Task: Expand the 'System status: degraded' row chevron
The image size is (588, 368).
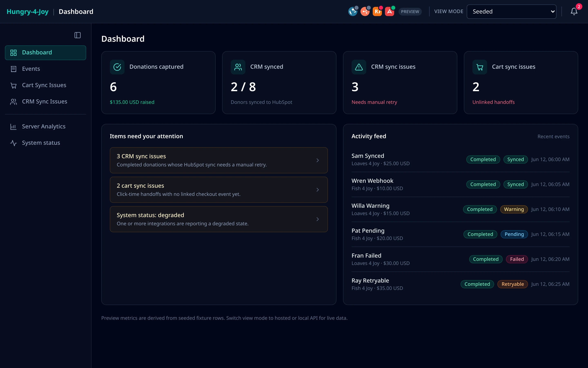Action: click(317, 219)
